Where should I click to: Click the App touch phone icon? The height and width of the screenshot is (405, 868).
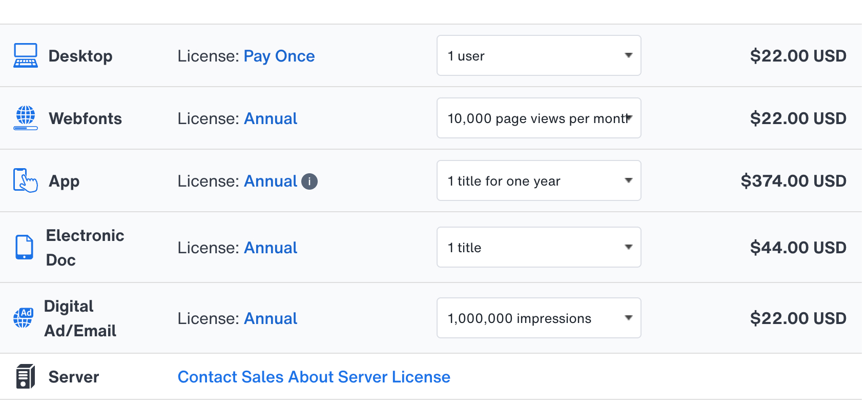tap(25, 181)
